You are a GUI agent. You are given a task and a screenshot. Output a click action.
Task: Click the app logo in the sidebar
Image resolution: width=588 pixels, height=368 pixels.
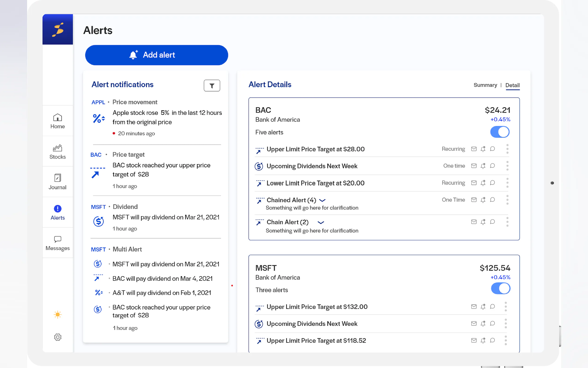(x=58, y=29)
